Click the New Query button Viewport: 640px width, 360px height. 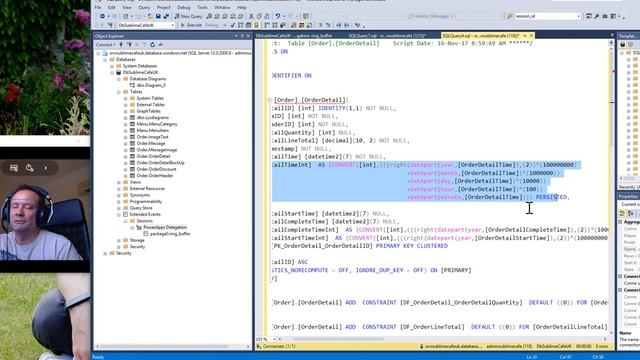(188, 16)
